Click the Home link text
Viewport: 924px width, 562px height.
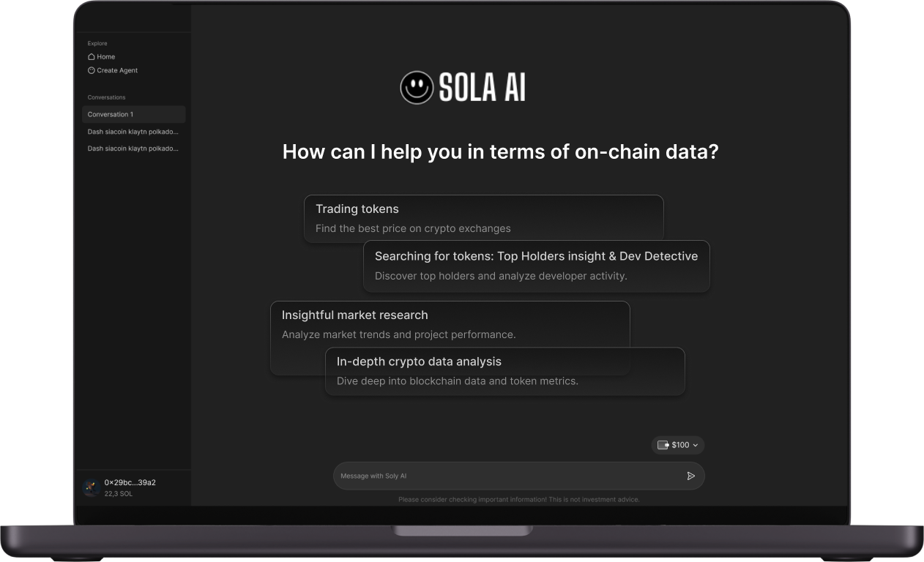(x=106, y=56)
